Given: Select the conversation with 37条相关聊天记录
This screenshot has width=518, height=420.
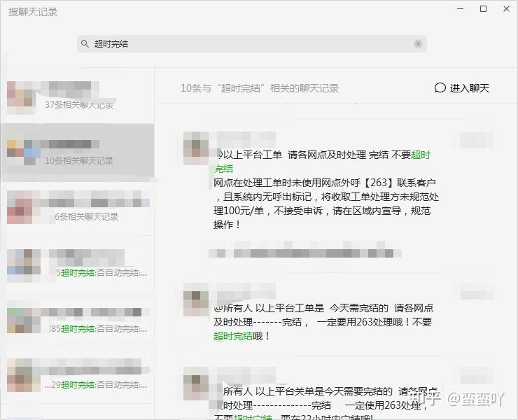Looking at the screenshot, I should click(x=77, y=97).
